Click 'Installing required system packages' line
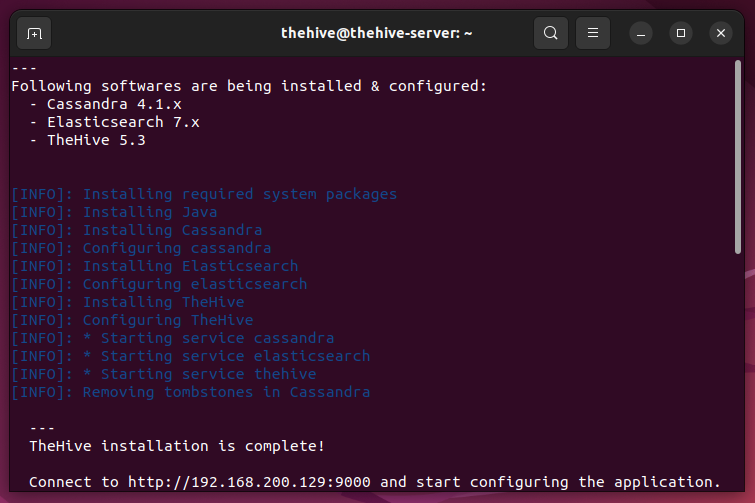Viewport: 755px width, 503px height. (204, 194)
